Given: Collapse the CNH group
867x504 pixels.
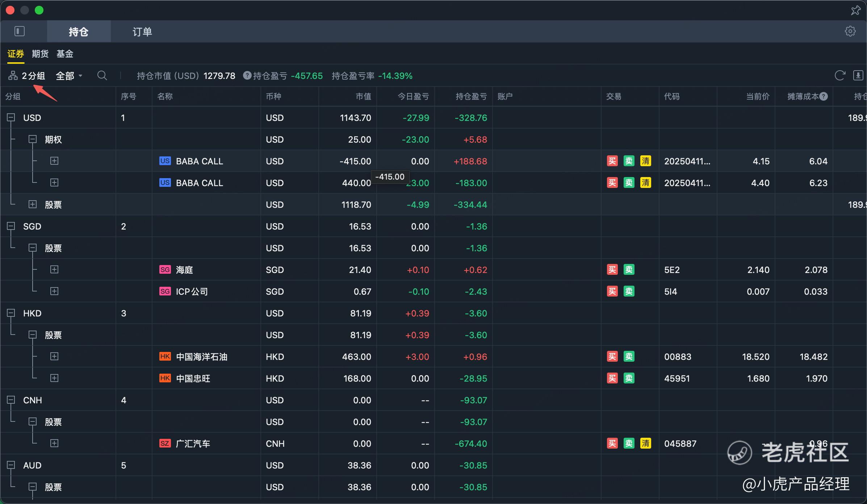Looking at the screenshot, I should (x=11, y=400).
